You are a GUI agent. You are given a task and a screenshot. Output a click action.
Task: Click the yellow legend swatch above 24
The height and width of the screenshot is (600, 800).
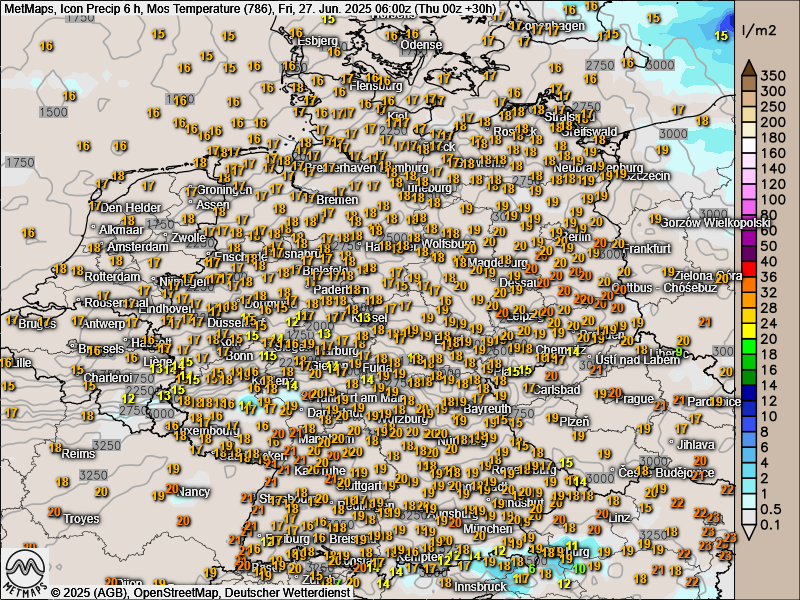tap(748, 315)
